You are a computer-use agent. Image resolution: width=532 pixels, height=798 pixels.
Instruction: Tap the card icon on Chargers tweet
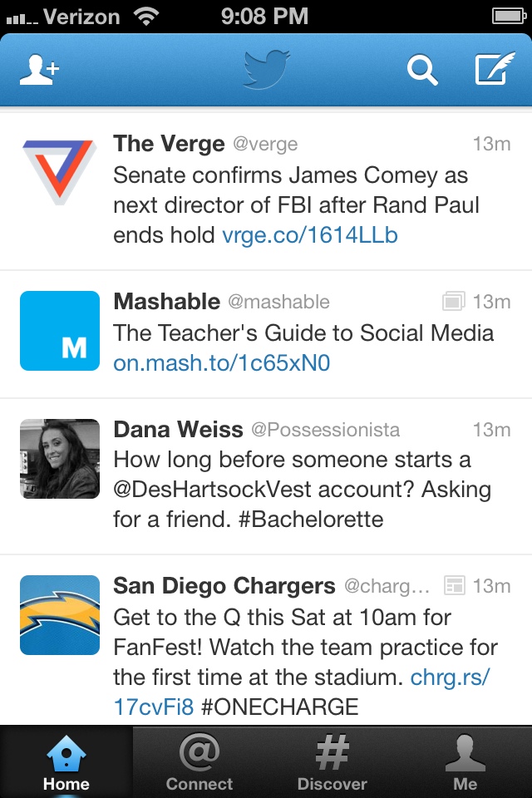click(x=454, y=586)
